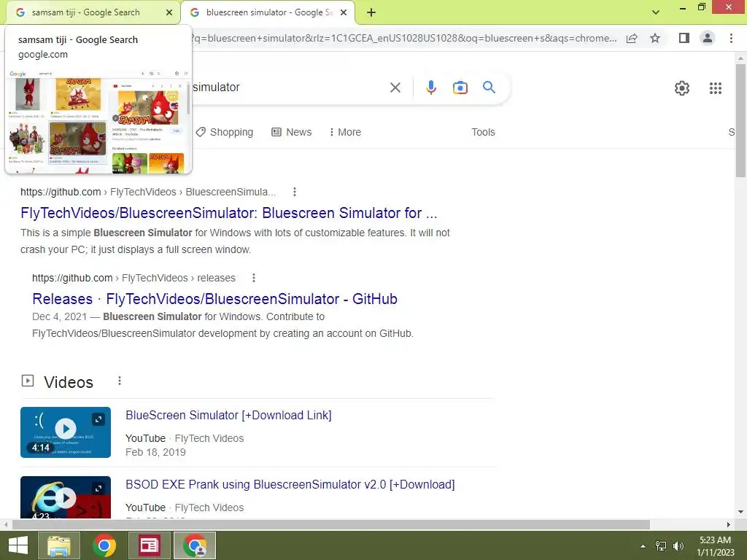The width and height of the screenshot is (747, 560).
Task: Switch to the News results tab
Action: click(292, 133)
